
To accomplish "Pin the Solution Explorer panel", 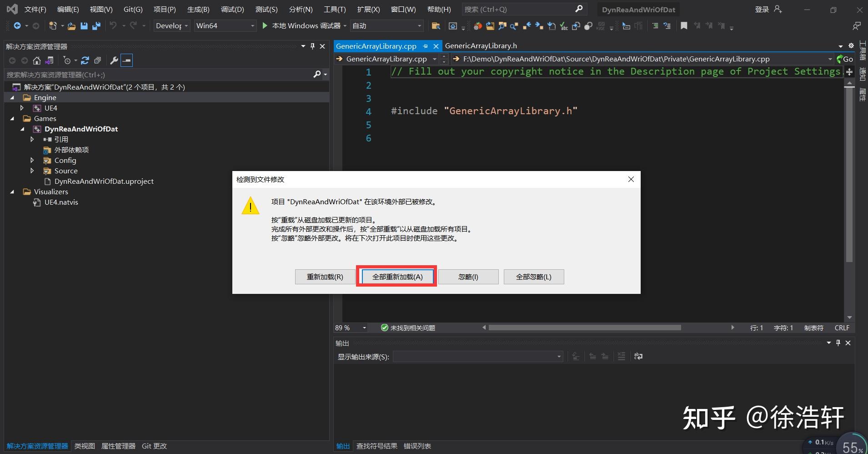I will [312, 46].
